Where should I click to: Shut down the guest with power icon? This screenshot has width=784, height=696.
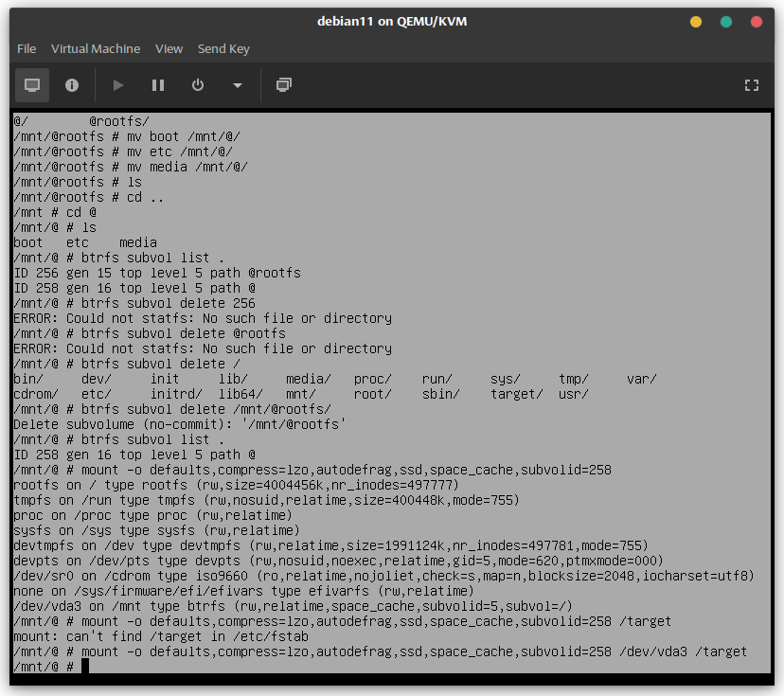tap(198, 85)
